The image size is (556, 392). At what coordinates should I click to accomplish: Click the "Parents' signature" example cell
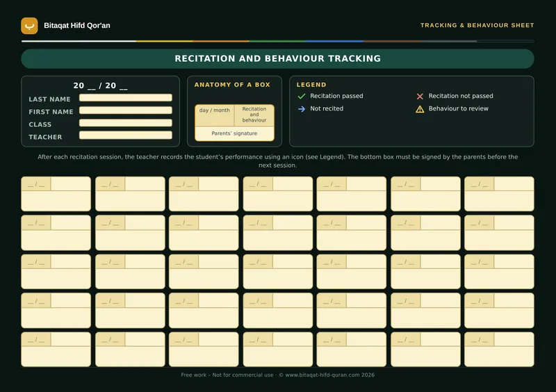(234, 133)
